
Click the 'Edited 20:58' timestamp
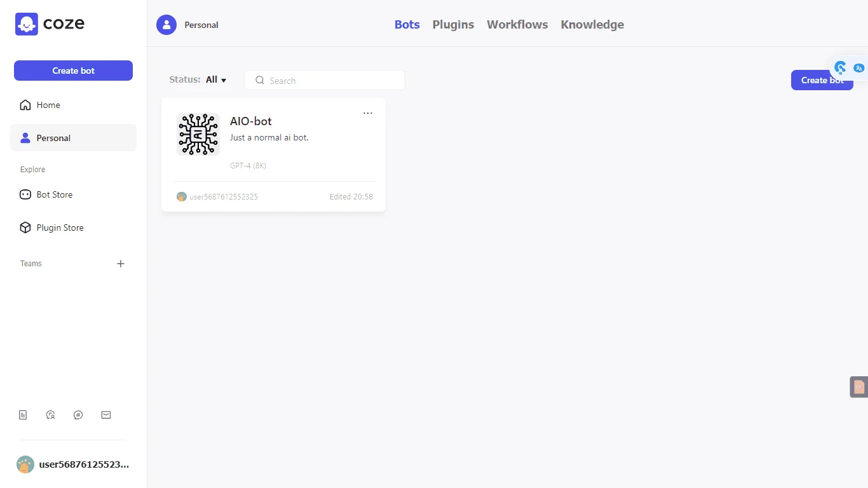click(x=351, y=197)
